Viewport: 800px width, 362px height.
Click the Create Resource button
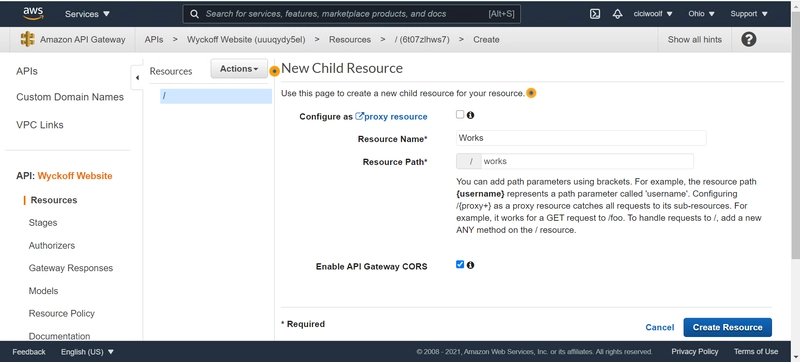[728, 327]
